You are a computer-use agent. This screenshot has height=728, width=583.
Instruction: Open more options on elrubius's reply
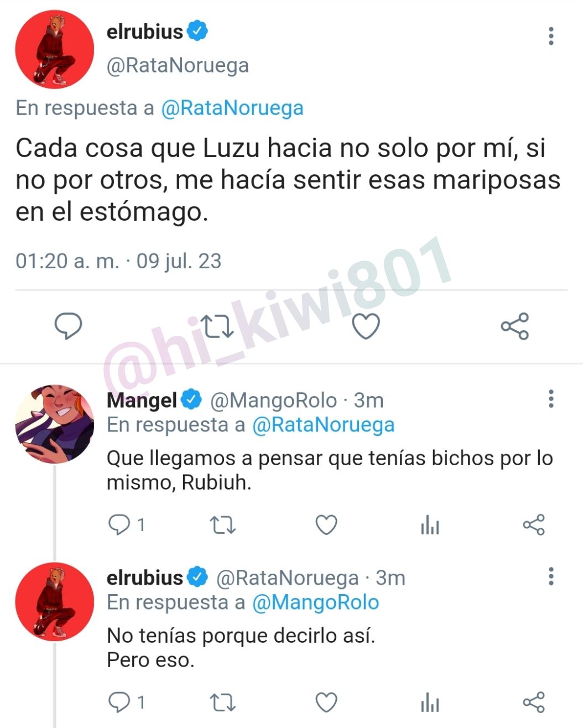(x=551, y=576)
